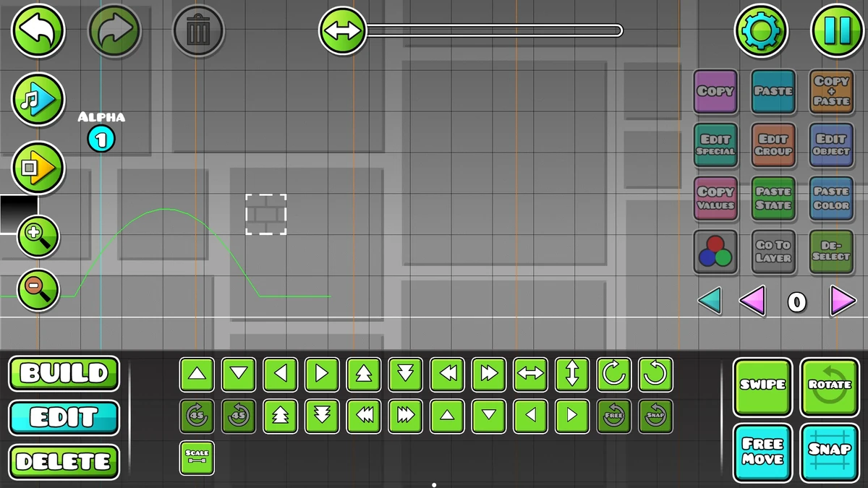The width and height of the screenshot is (868, 488).
Task: Switch to the Build tab
Action: [x=64, y=374]
